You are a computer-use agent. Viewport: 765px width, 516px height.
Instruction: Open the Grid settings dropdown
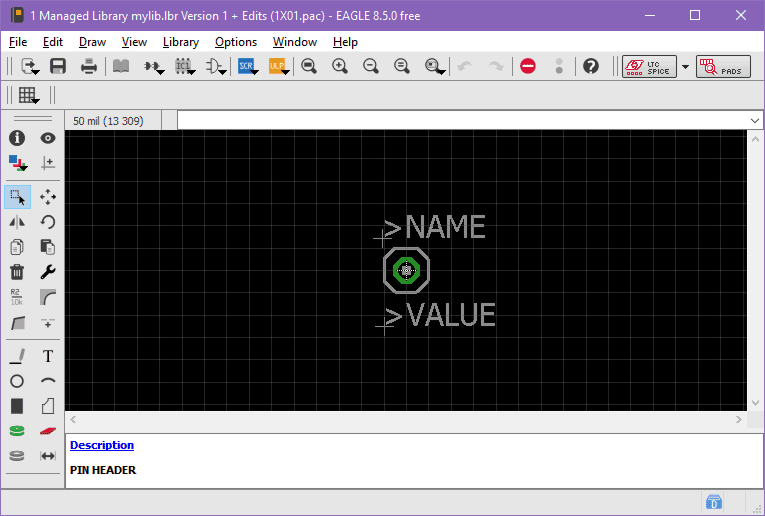pos(28,96)
